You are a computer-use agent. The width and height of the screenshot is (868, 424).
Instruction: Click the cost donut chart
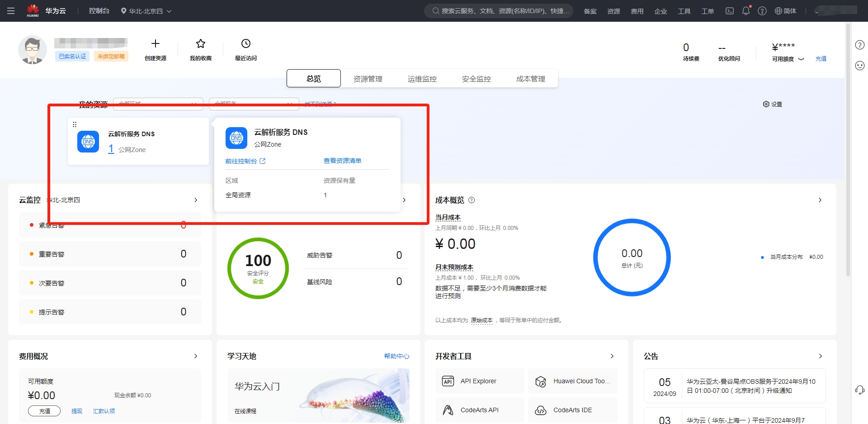pyautogui.click(x=632, y=257)
